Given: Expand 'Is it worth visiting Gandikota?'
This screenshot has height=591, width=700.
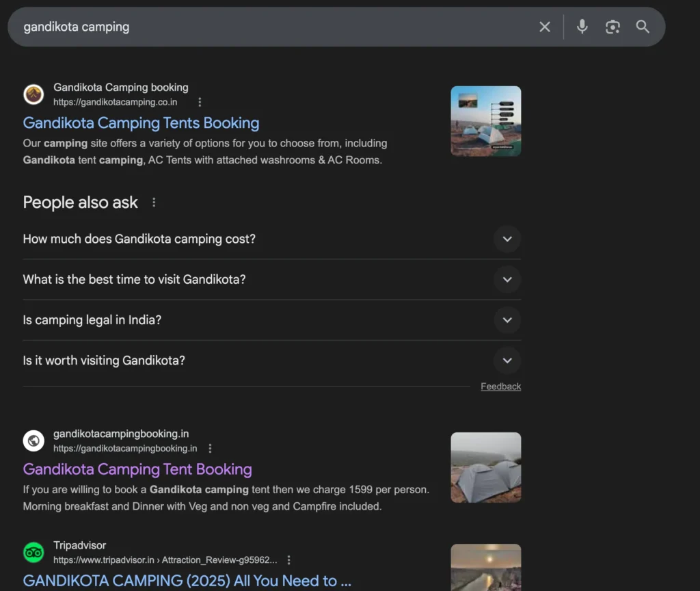Looking at the screenshot, I should coord(507,360).
